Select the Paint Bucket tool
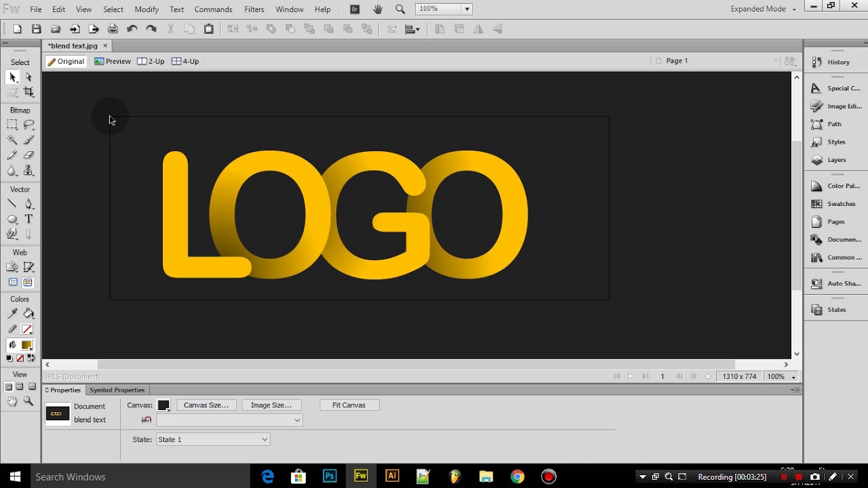The width and height of the screenshot is (868, 488). [28, 314]
